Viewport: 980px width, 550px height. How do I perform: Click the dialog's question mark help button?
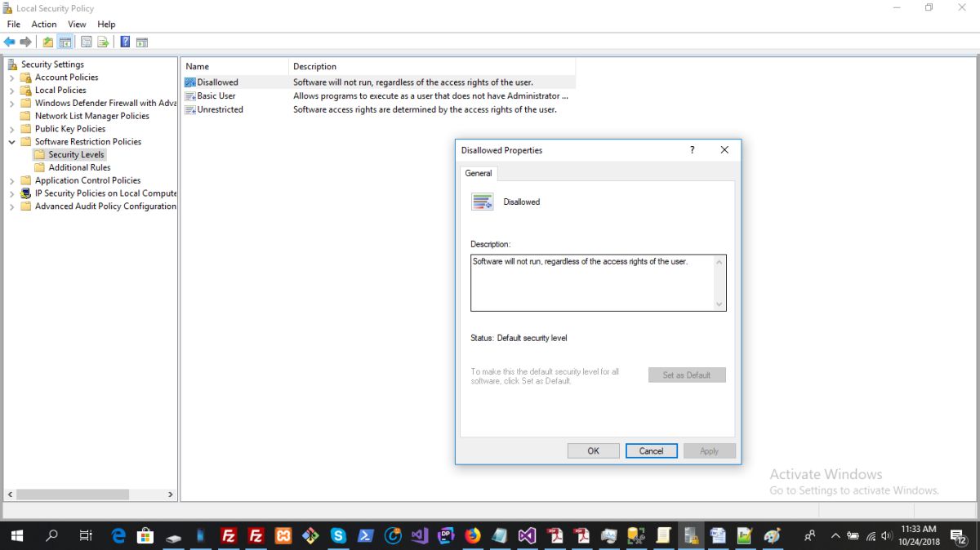[x=693, y=150]
